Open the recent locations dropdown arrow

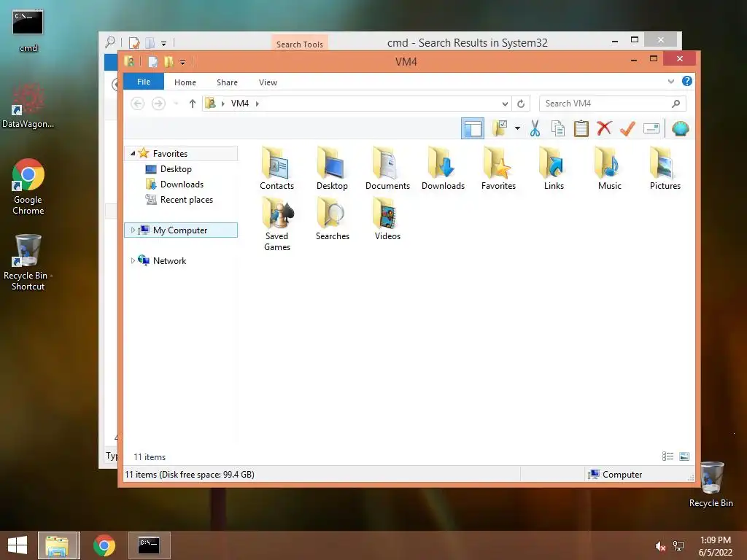click(176, 104)
